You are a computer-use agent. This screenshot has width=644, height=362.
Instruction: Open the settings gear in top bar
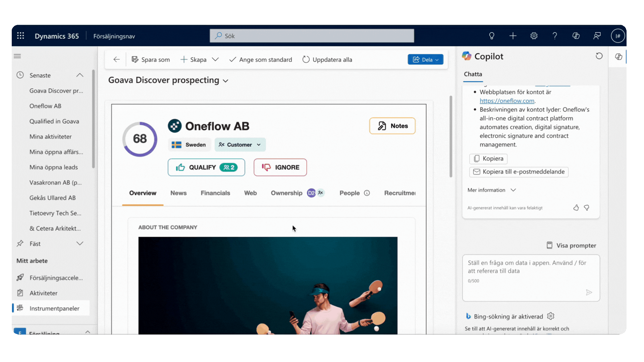[x=534, y=36]
